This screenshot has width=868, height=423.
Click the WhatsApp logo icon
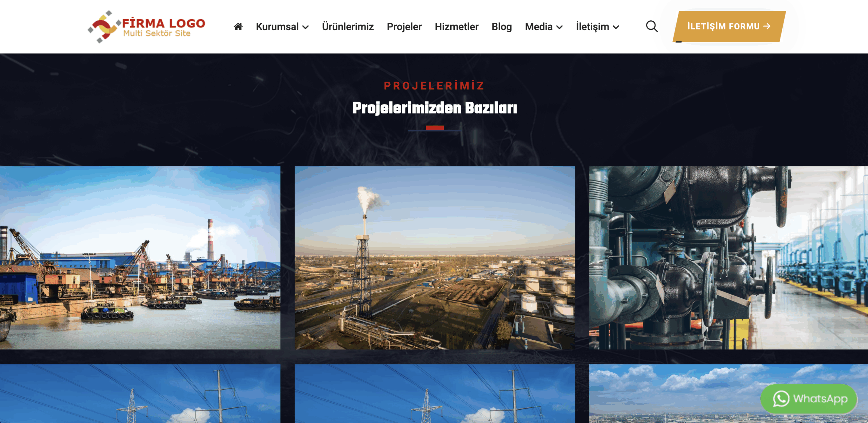(x=781, y=399)
